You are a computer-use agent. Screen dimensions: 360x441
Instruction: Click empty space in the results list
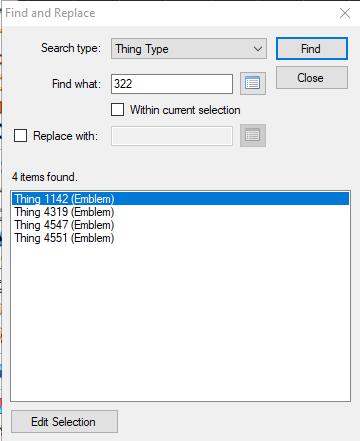pos(180,320)
